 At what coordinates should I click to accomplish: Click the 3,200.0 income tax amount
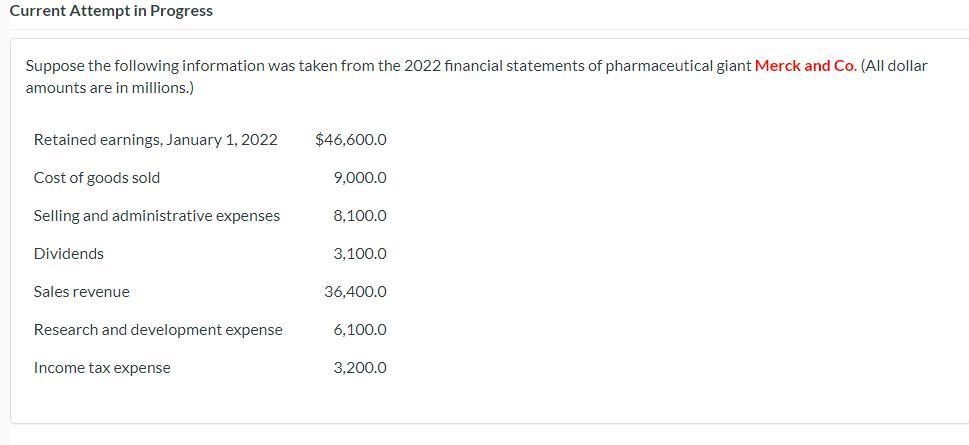[360, 368]
